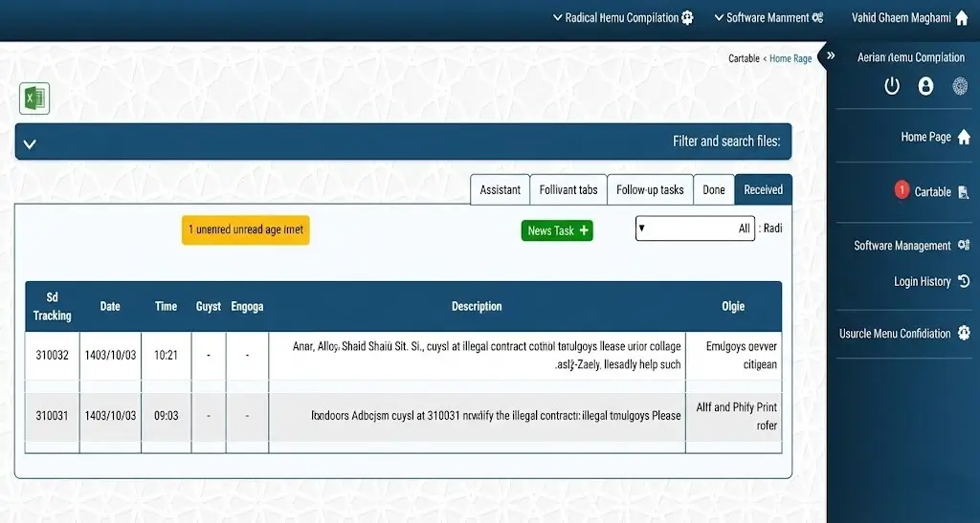The height and width of the screenshot is (523, 980).
Task: Open table row with tracking number 310032
Action: point(53,356)
